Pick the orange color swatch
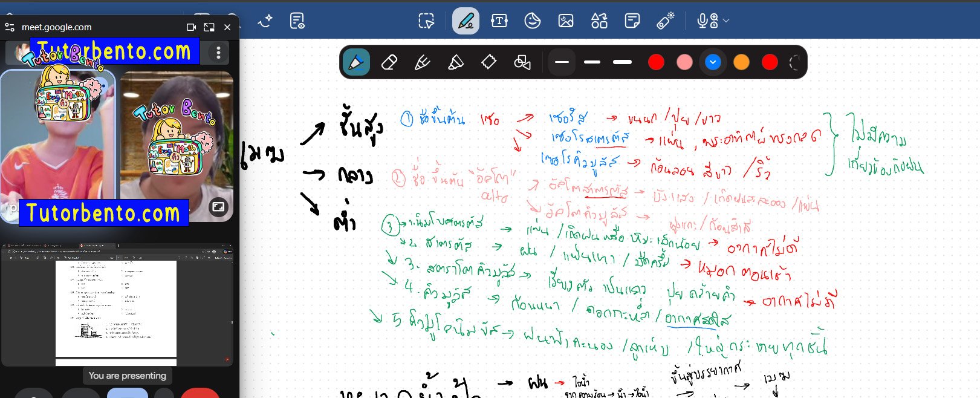This screenshot has height=398, width=980. click(741, 62)
